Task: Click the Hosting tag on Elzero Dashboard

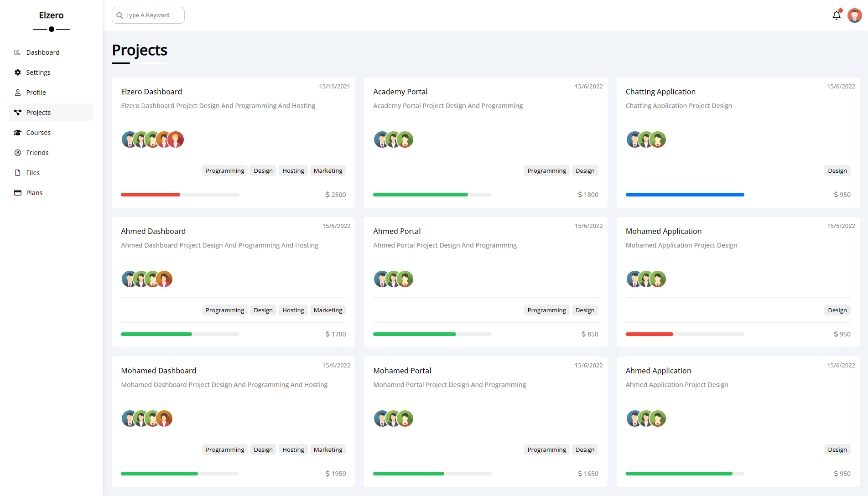Action: pos(293,170)
